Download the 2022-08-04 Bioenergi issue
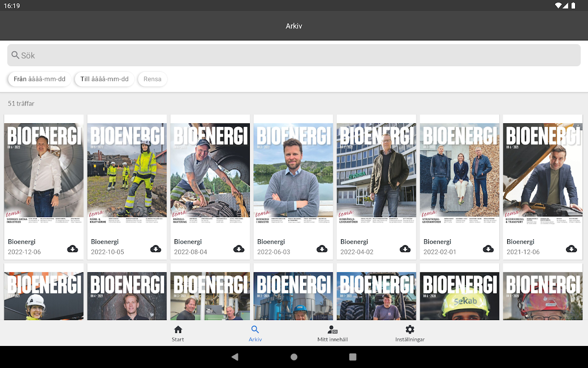The height and width of the screenshot is (368, 588). 239,249
